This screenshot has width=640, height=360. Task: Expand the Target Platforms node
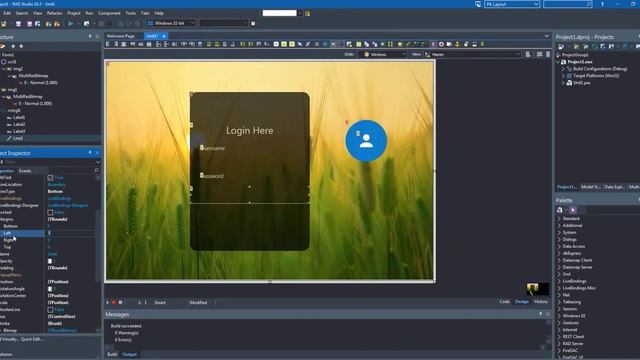pyautogui.click(x=563, y=76)
